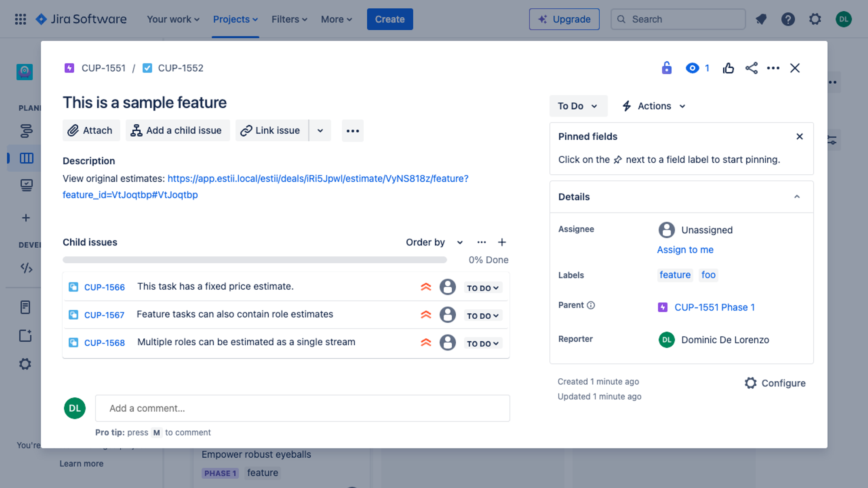Viewport: 868px width, 488px height.
Task: Click the Assign to me link
Action: tap(685, 250)
